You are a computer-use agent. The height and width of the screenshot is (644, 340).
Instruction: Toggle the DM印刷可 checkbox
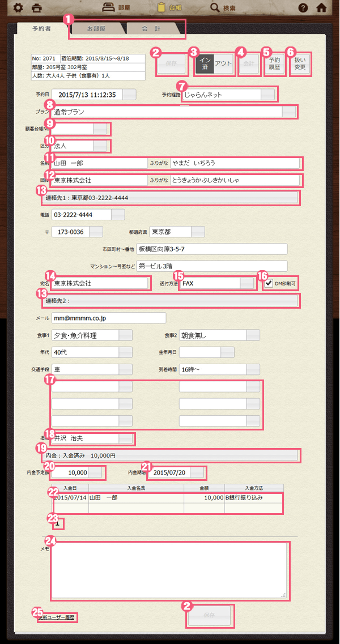coord(269,283)
